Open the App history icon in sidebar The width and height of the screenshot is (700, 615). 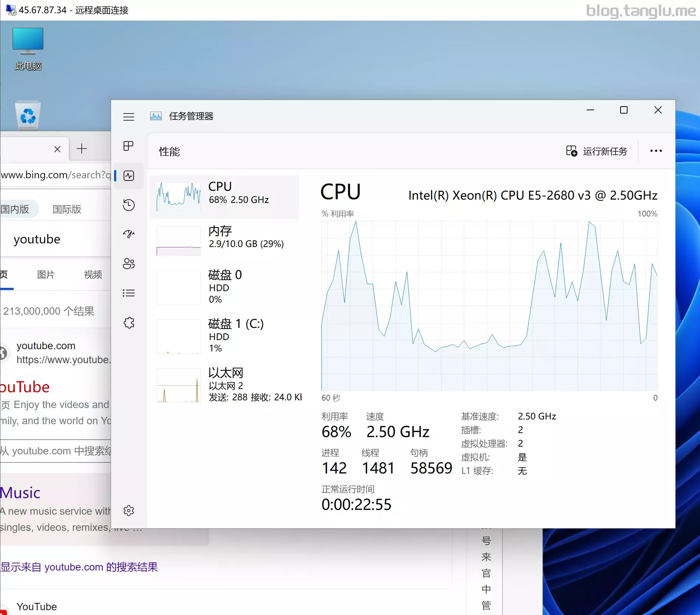pos(128,205)
